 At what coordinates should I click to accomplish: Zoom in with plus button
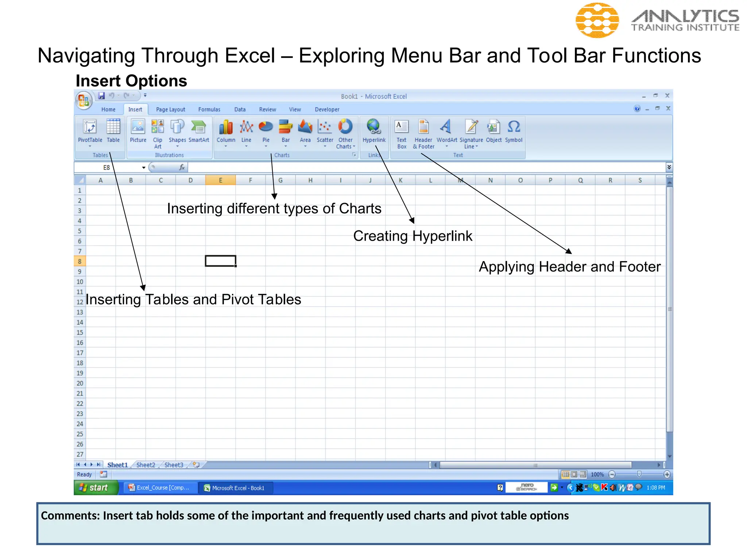[667, 474]
